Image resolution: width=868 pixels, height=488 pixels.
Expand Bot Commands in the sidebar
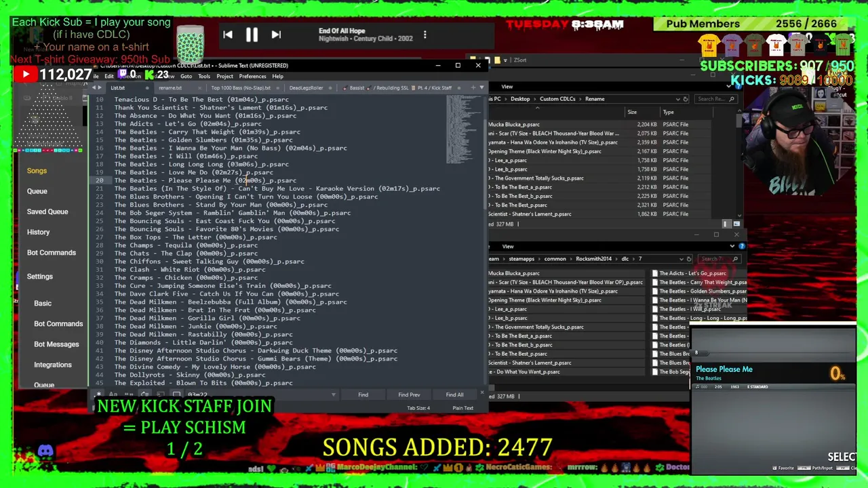tap(51, 253)
